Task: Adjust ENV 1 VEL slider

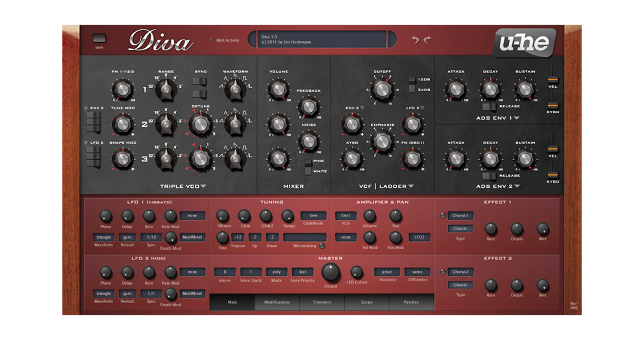Action: [x=553, y=79]
